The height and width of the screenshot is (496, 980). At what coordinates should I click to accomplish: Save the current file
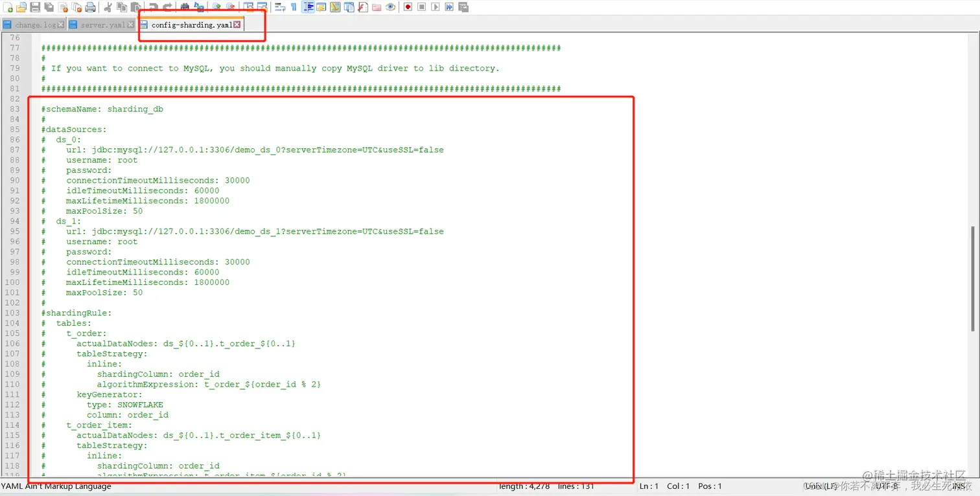[35, 7]
